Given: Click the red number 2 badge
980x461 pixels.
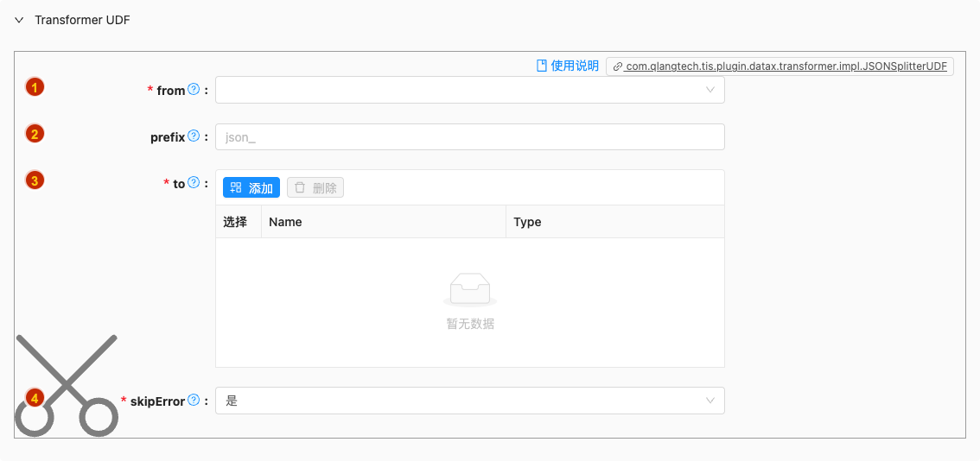Looking at the screenshot, I should tap(35, 134).
